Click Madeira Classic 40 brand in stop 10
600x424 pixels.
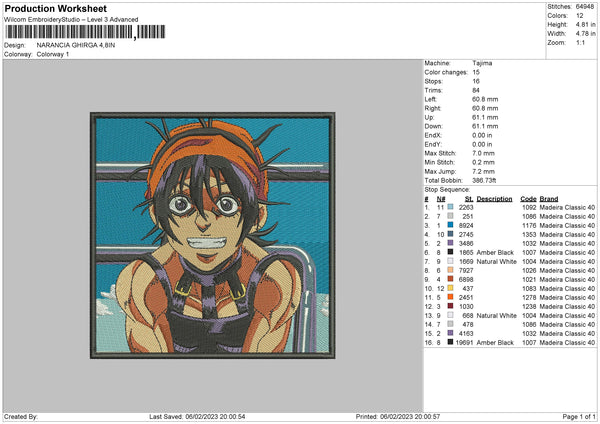coord(567,289)
